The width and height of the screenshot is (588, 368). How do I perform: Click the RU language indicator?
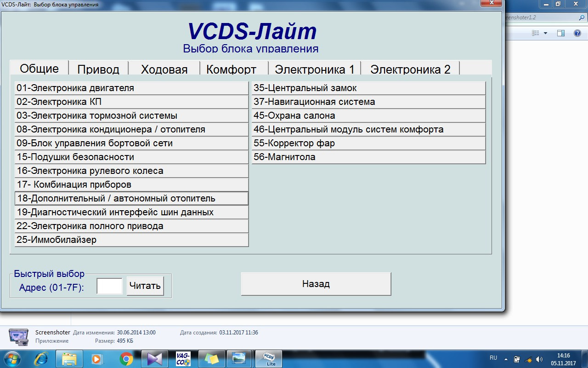coord(493,357)
